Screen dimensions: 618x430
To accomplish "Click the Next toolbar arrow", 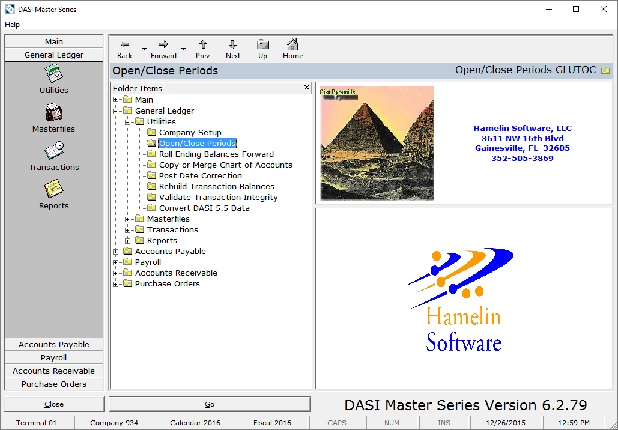I will 233,49.
